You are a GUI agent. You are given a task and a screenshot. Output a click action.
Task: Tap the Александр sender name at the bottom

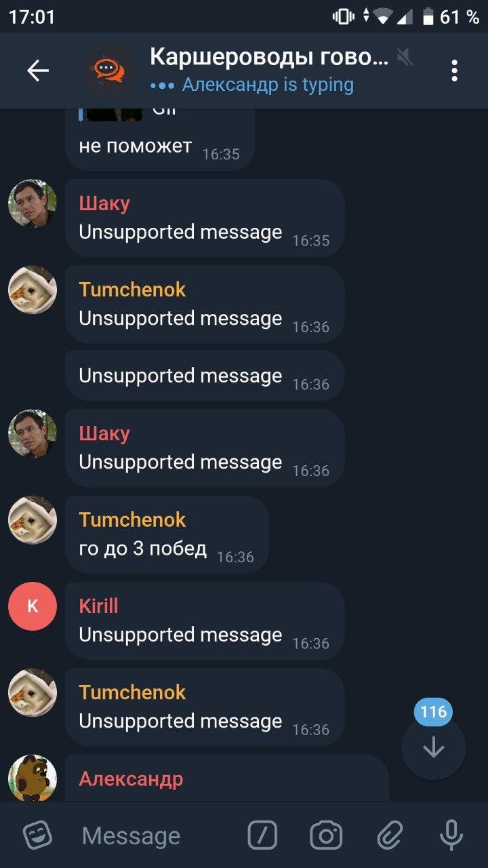pyautogui.click(x=131, y=778)
